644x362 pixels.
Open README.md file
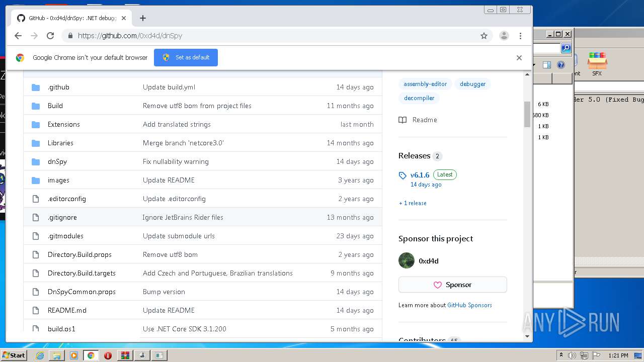coord(67,310)
